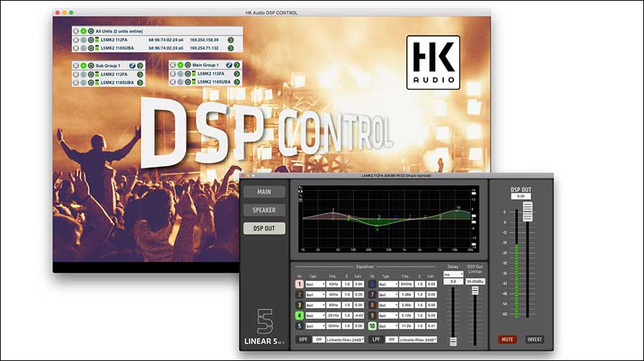Click gray-blue second icon on Sub Group 1 L5MK2 112FA row
This screenshot has width=644, height=361.
click(83, 74)
